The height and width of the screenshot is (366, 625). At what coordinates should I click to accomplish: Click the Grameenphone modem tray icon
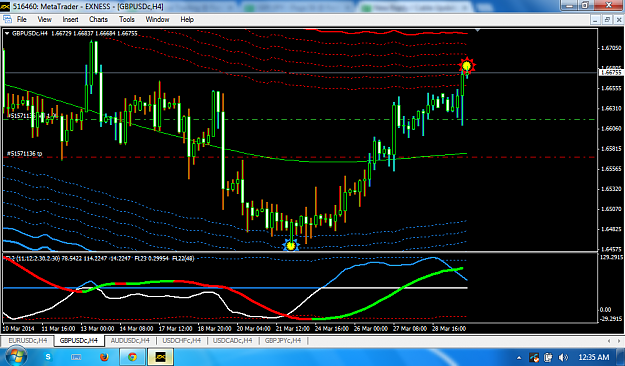click(x=534, y=357)
